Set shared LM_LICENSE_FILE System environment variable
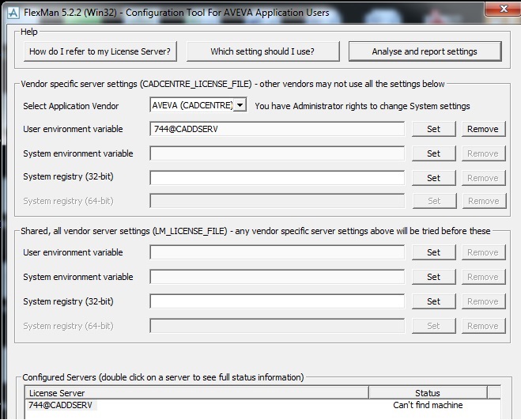Image resolution: width=521 pixels, height=420 pixels. [x=433, y=277]
